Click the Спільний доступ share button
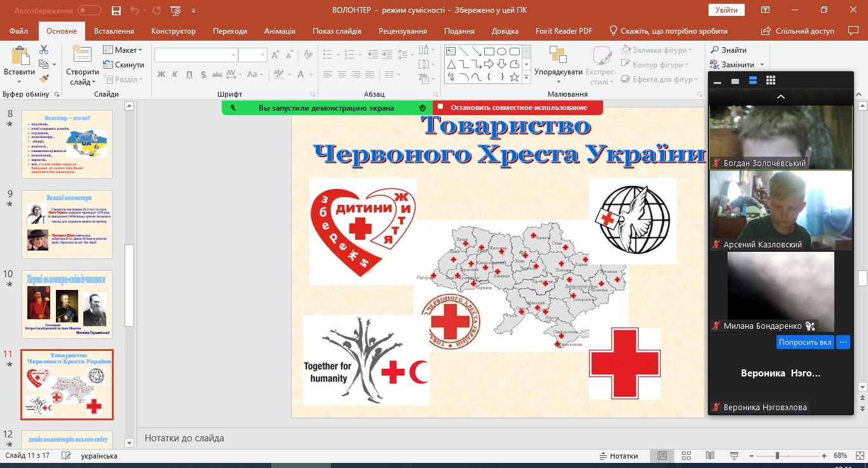868x468 pixels. pyautogui.click(x=799, y=31)
